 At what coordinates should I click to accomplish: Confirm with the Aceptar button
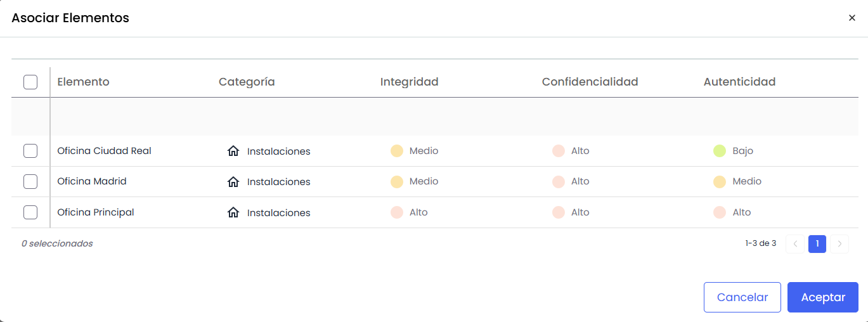[x=822, y=297]
